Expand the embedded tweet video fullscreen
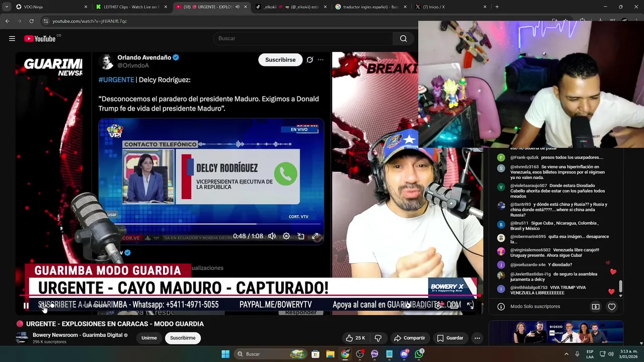The height and width of the screenshot is (362, 644). [x=315, y=236]
